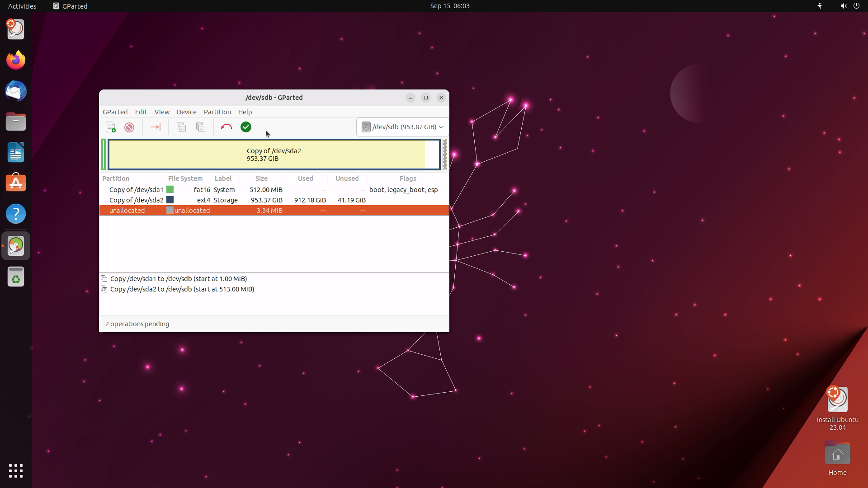Close the GParted window
The width and height of the screenshot is (868, 488).
(441, 98)
